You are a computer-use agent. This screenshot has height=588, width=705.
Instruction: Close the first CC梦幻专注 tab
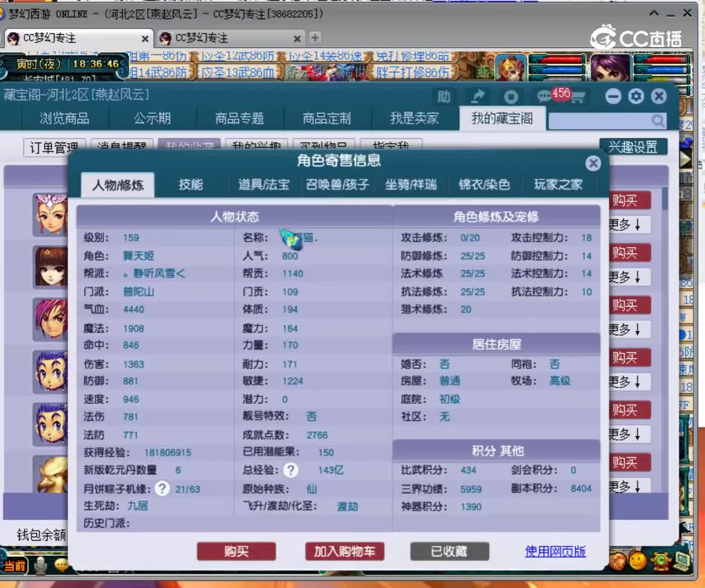(145, 39)
